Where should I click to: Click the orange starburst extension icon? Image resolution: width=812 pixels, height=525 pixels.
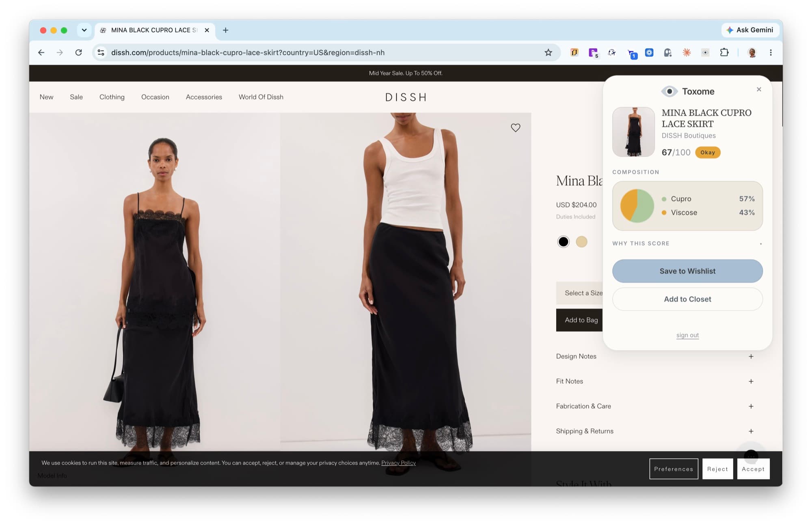(687, 52)
